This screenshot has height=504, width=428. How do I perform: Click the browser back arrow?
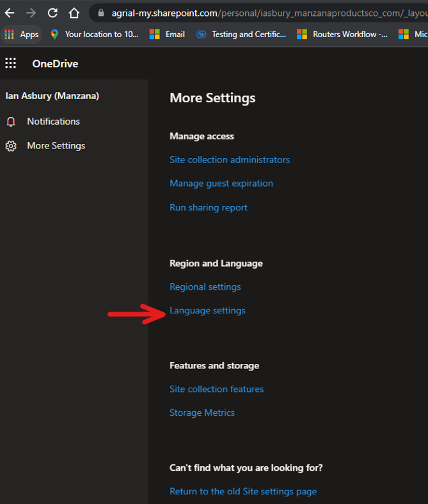(10, 13)
